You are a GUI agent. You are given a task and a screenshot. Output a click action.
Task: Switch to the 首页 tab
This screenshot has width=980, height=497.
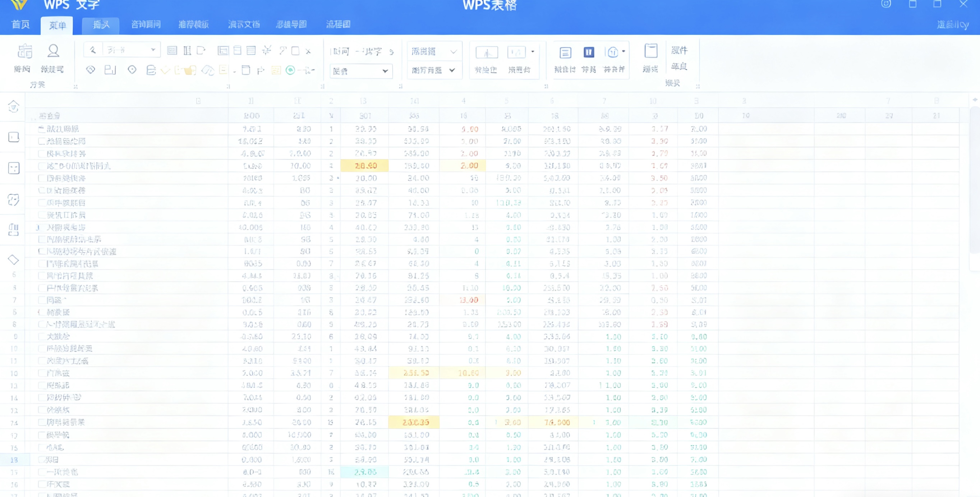coord(20,25)
